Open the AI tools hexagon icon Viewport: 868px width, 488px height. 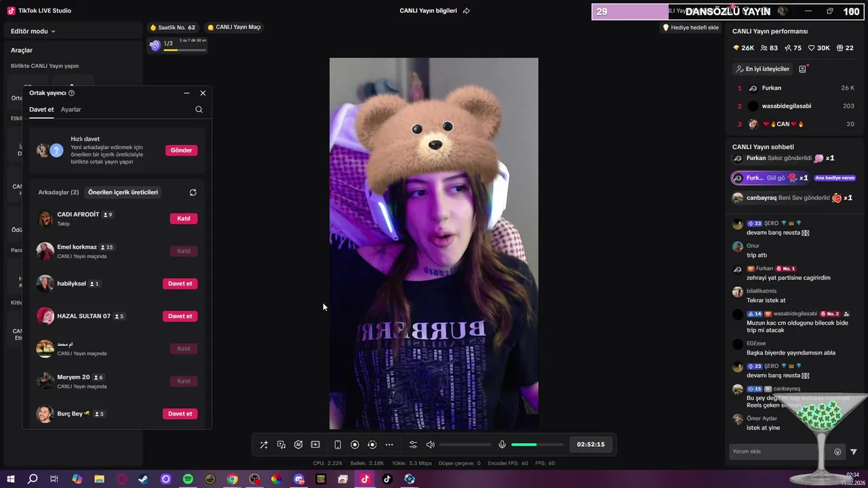tap(298, 445)
